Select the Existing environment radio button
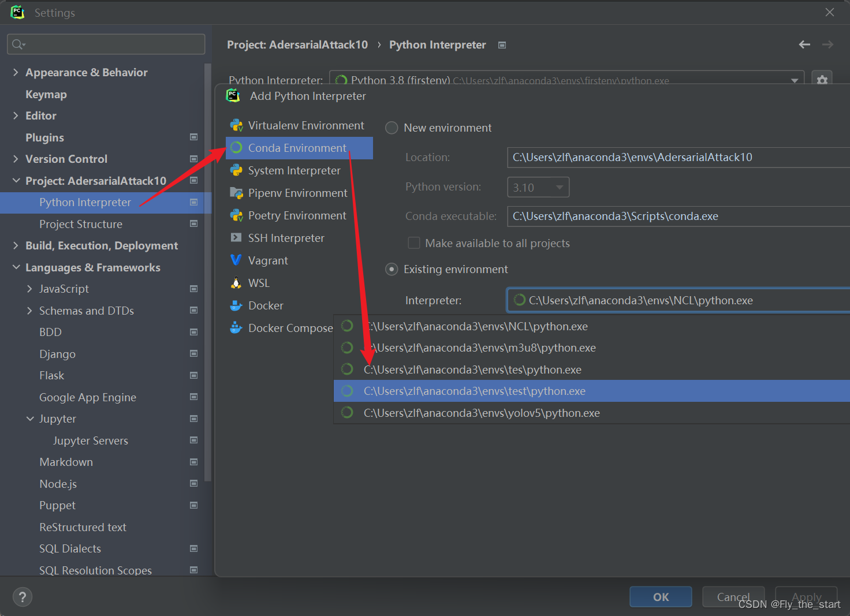Image resolution: width=850 pixels, height=616 pixels. pos(392,269)
